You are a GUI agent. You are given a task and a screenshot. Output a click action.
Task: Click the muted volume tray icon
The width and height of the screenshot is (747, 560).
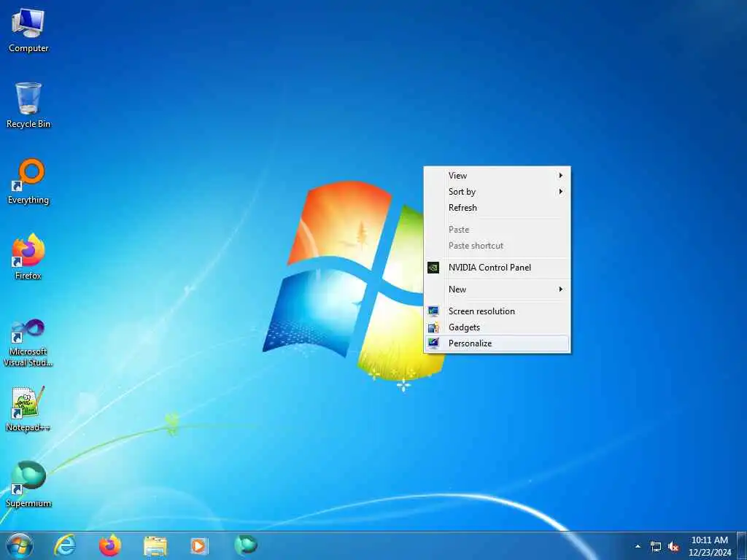point(673,547)
